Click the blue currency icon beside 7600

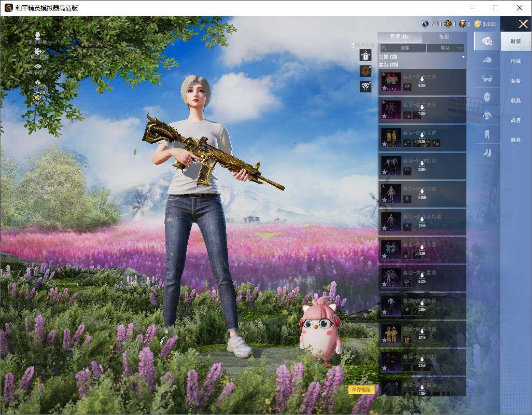tap(425, 24)
